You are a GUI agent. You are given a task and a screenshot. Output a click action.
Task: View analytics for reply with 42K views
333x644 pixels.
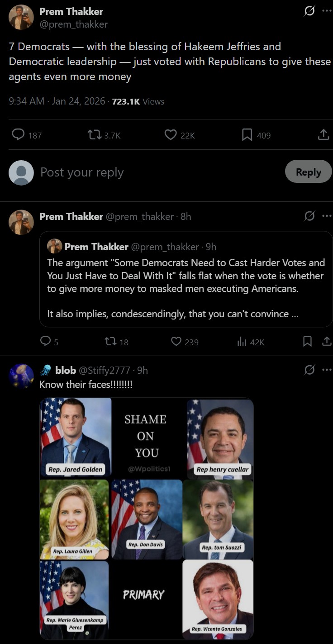[x=242, y=342]
